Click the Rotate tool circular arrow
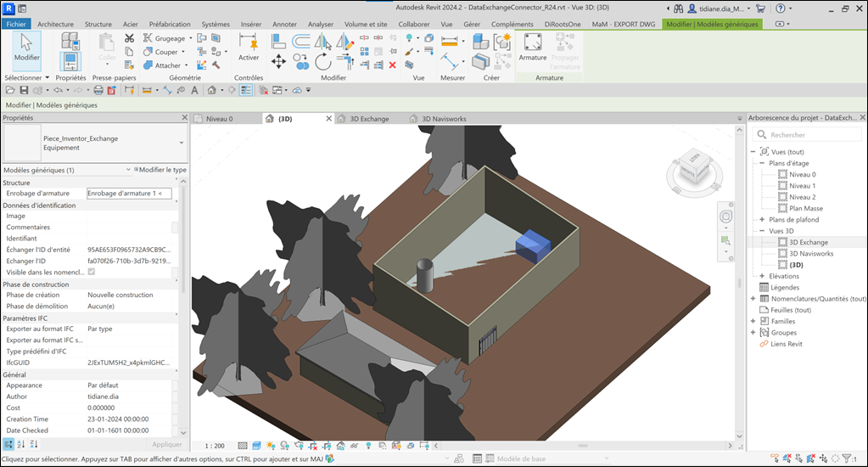 tap(323, 61)
